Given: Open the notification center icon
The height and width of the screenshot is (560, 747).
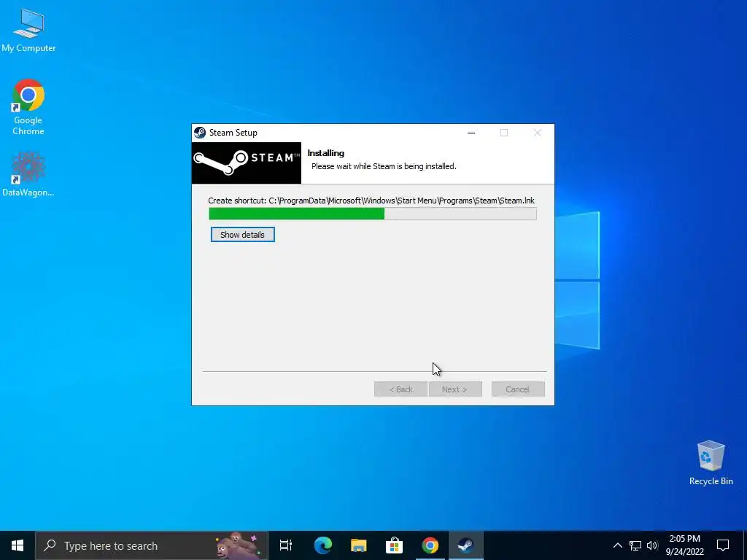Looking at the screenshot, I should pos(723,545).
